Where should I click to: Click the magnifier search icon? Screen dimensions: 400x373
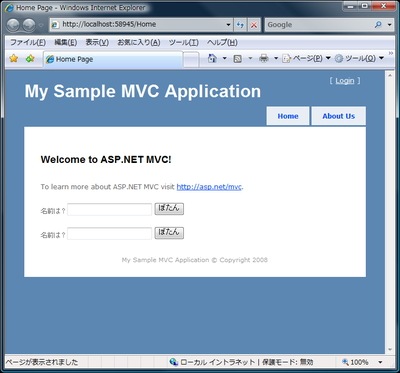pos(378,25)
